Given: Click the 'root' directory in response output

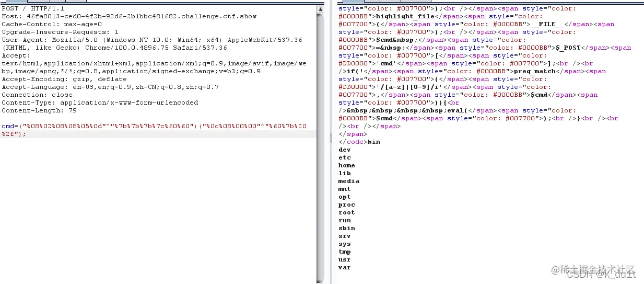Looking at the screenshot, I should click(x=347, y=212).
